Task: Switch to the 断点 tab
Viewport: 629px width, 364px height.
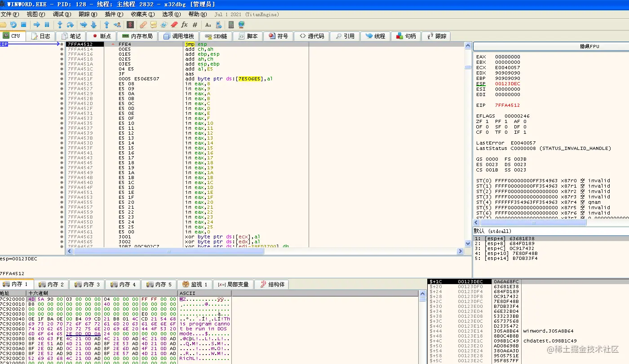Action: (101, 36)
